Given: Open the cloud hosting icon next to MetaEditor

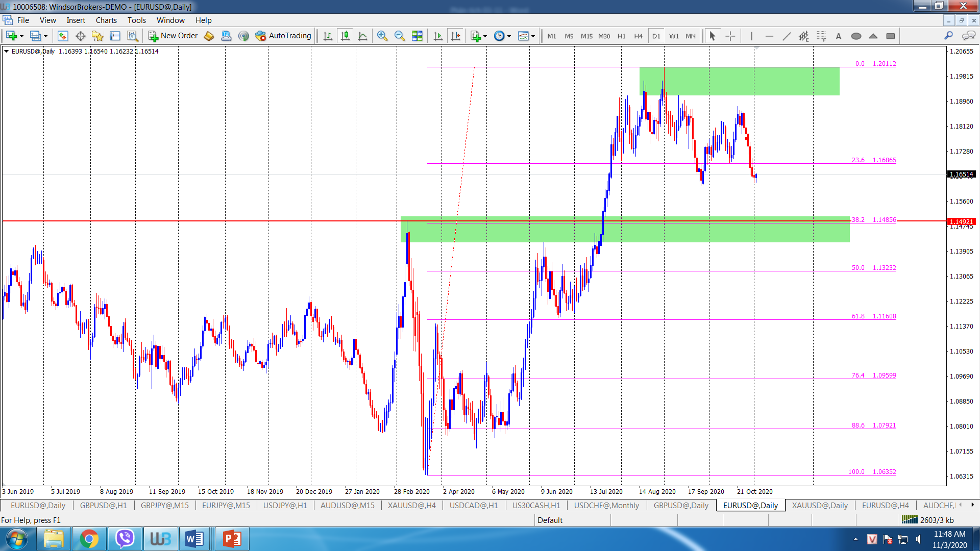Looking at the screenshot, I should 226,36.
